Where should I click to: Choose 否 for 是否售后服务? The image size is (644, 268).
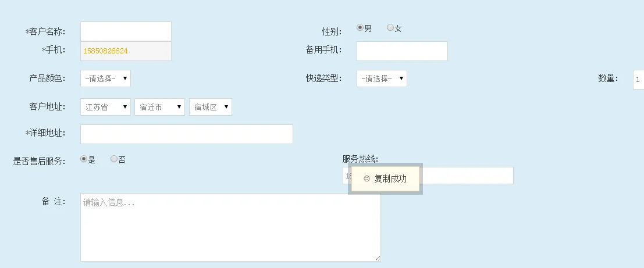(114, 159)
